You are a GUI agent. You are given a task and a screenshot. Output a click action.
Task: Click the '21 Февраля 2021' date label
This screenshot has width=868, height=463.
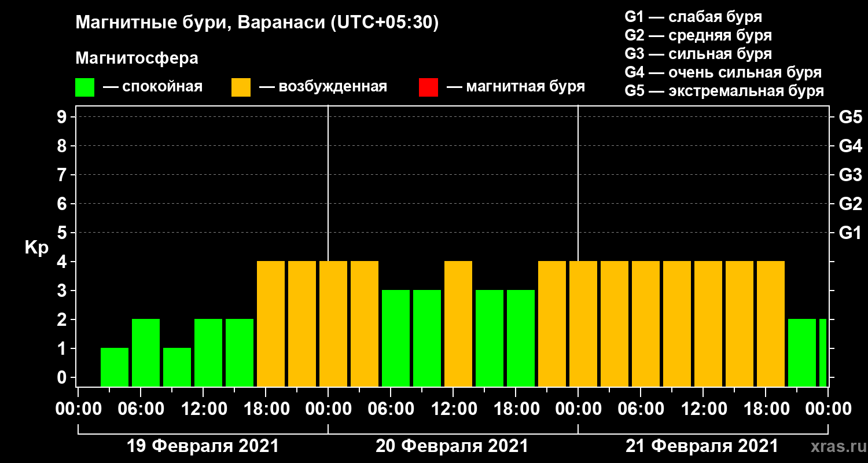703,446
